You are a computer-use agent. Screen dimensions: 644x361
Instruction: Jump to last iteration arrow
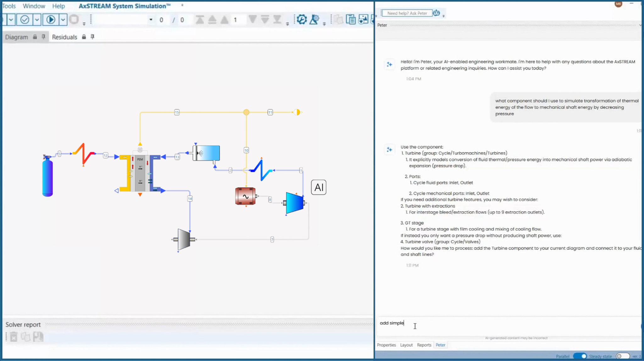click(x=277, y=19)
